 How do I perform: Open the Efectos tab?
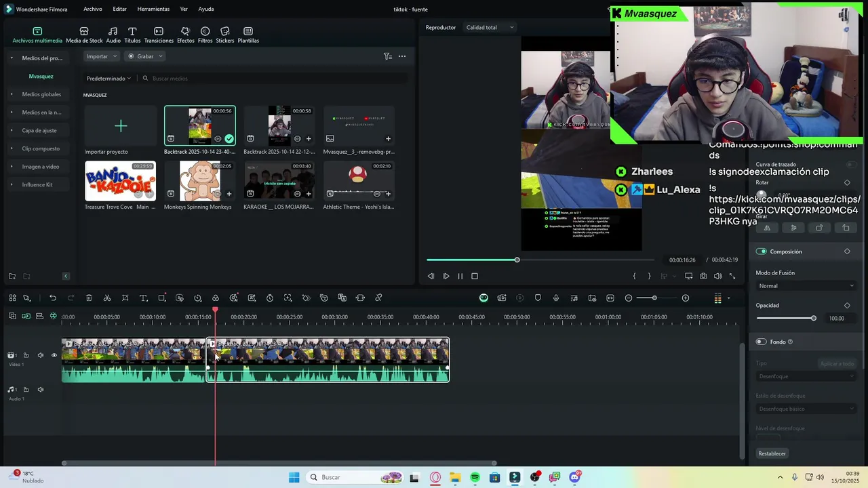click(x=185, y=35)
